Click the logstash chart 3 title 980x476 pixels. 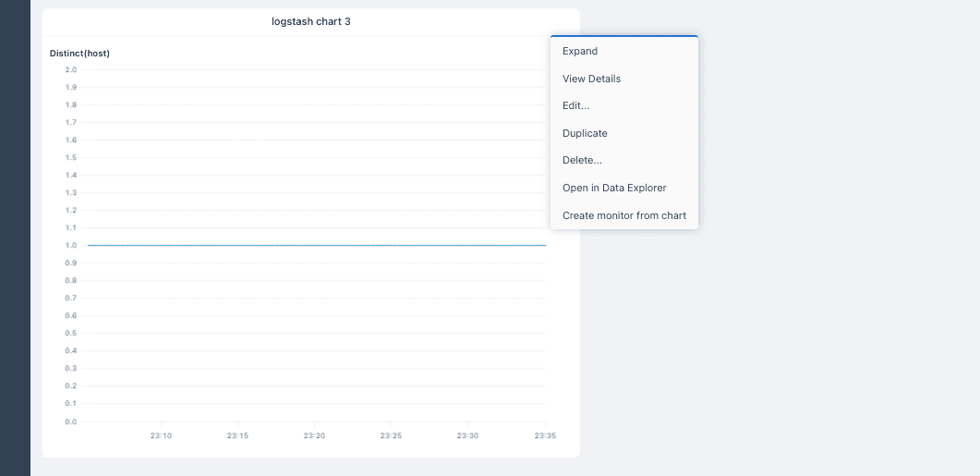point(310,21)
